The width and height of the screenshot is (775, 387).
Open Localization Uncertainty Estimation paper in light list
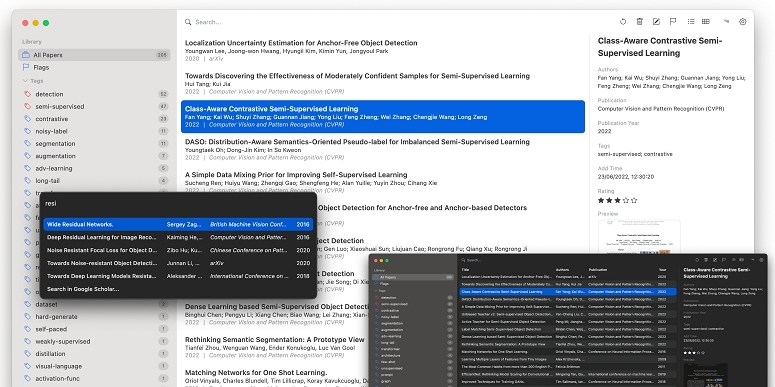pos(383,51)
